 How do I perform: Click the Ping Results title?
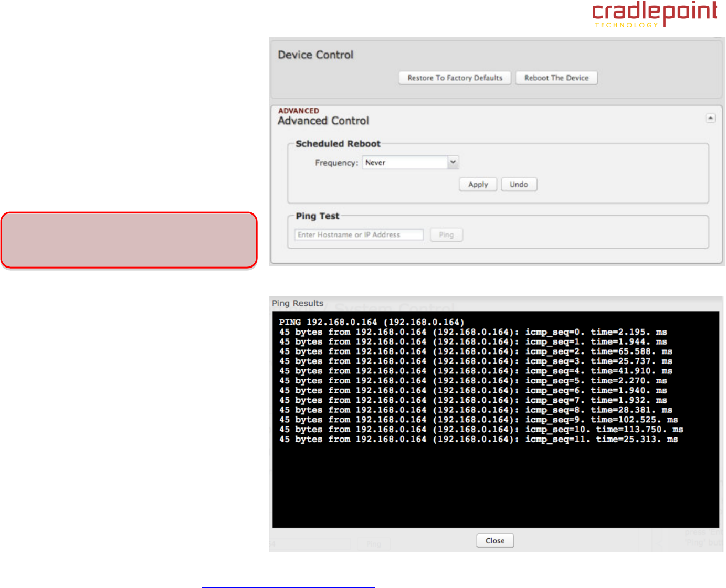298,303
